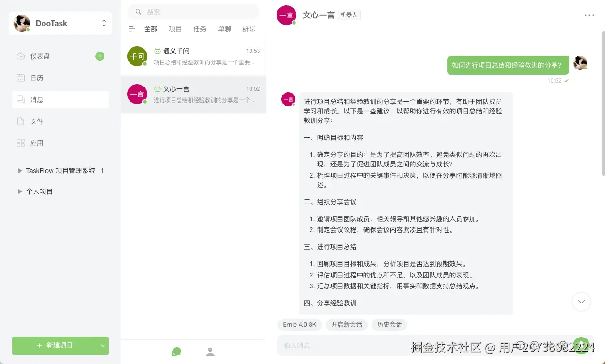Image resolution: width=605 pixels, height=364 pixels.
Task: Click the heading 三、进行项目总结
Action: (330, 247)
